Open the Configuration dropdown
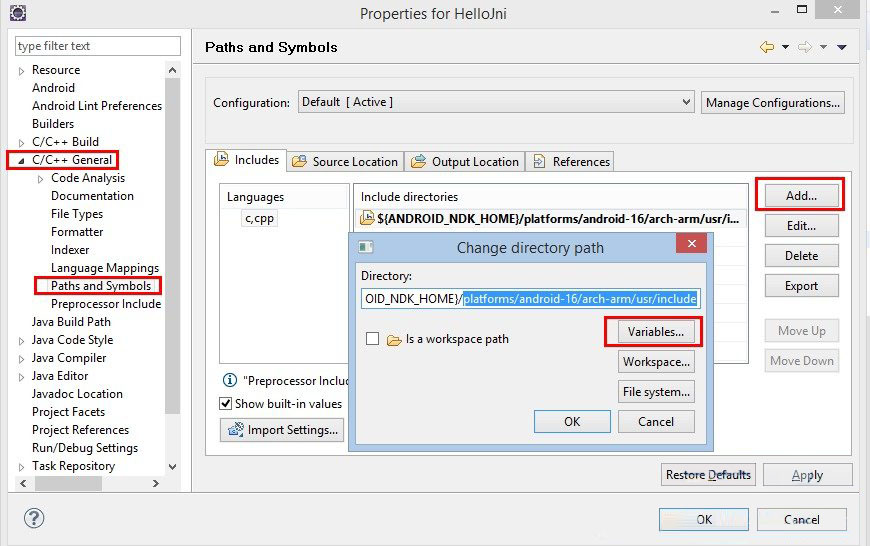The image size is (870, 546). 495,102
